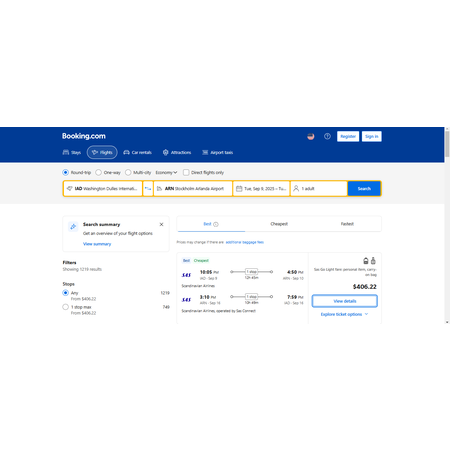
Task: Open the Tue, Sep 9 date picker
Action: tap(261, 189)
